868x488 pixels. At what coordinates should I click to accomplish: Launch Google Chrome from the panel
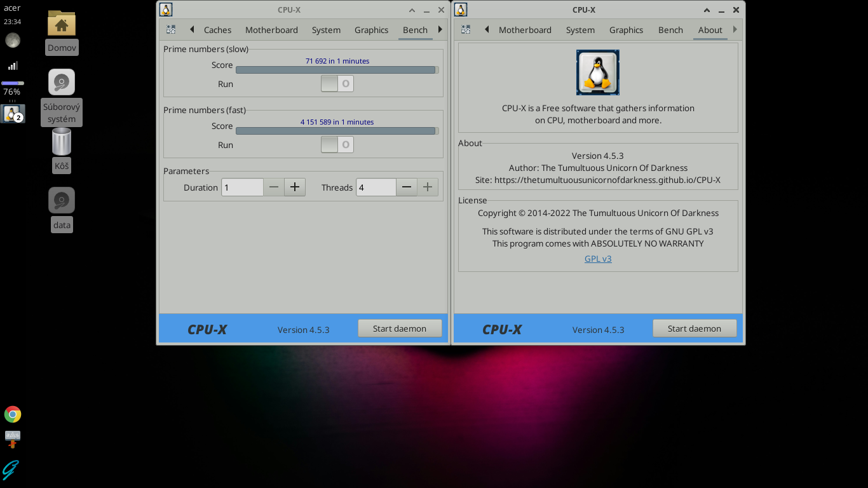(13, 414)
